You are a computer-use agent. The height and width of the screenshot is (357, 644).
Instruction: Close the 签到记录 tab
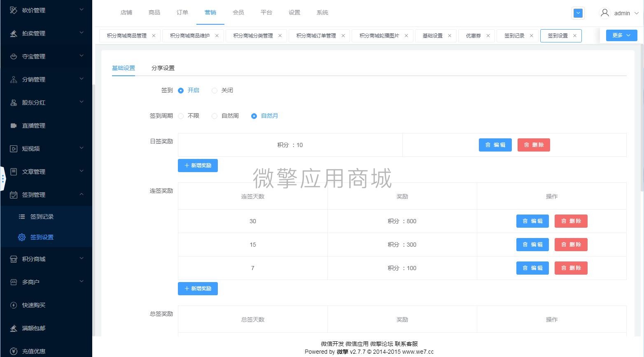click(531, 36)
